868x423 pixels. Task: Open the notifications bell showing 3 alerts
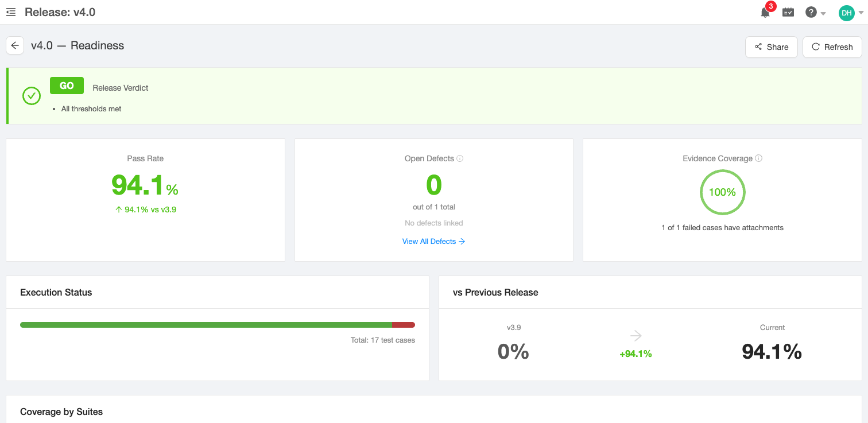coord(765,12)
